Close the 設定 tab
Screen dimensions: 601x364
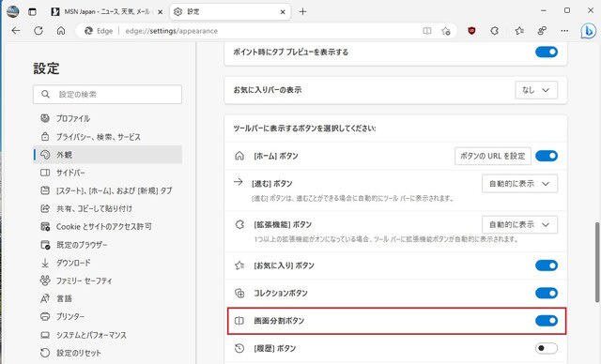(x=283, y=12)
